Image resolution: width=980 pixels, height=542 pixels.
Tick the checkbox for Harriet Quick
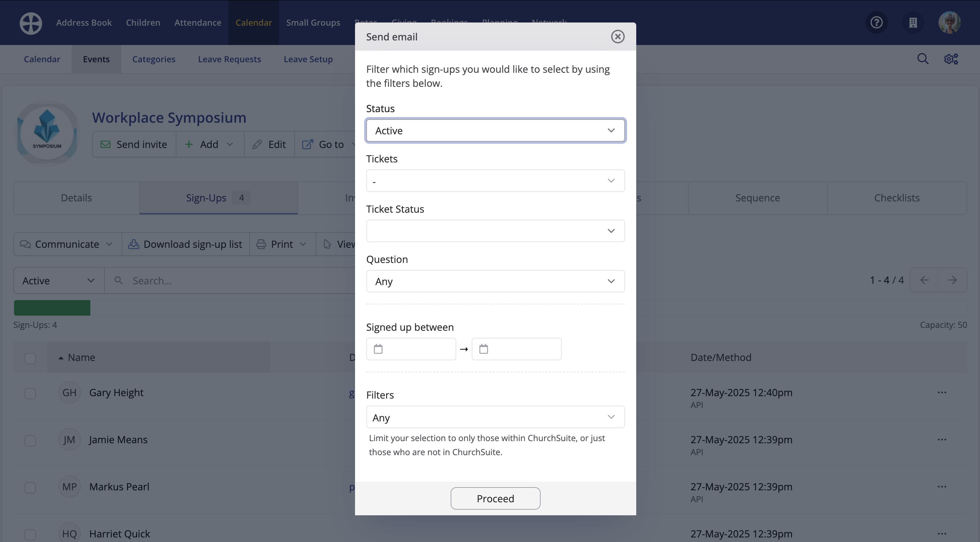30,535
